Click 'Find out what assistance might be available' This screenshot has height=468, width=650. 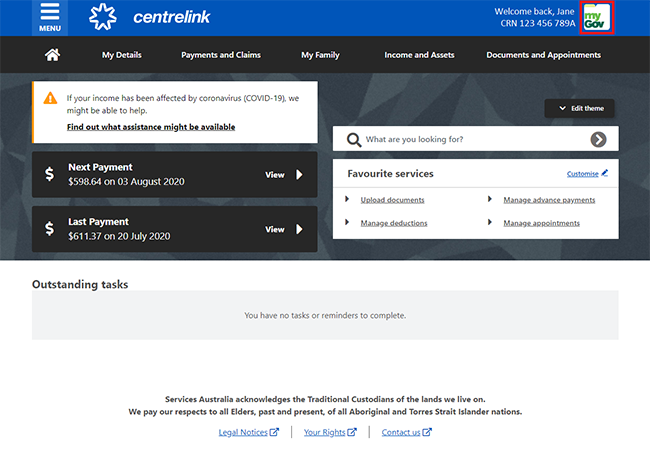click(x=151, y=127)
